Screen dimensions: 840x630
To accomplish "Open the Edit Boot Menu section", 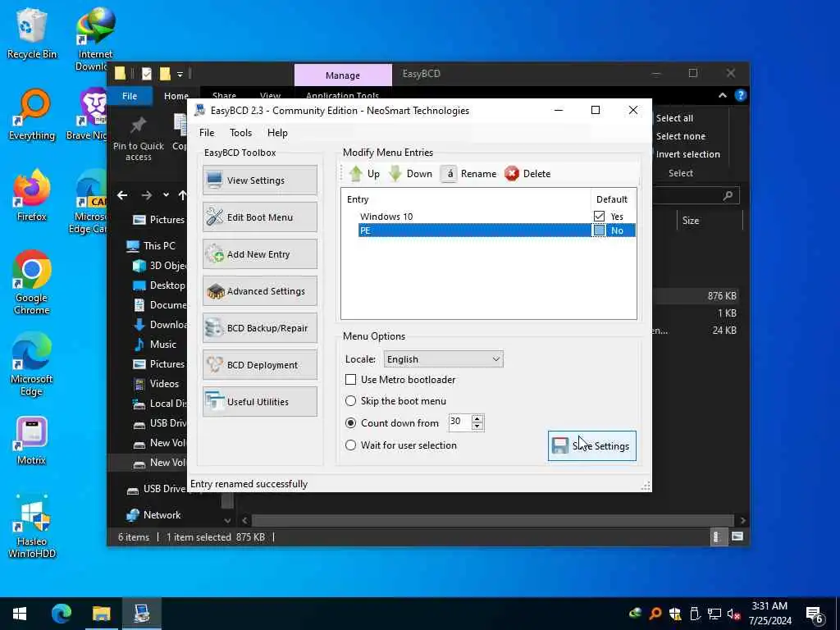I will pos(260,217).
